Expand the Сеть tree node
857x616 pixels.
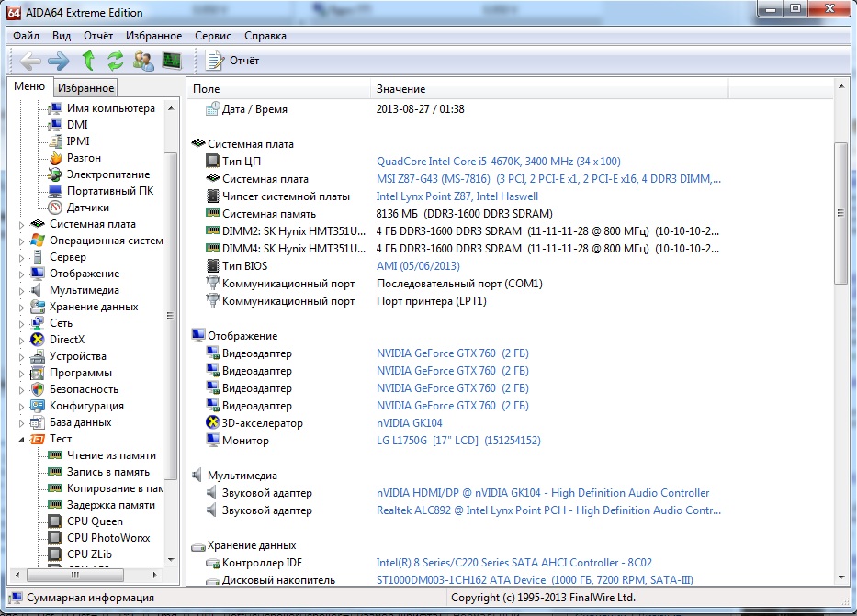[x=21, y=324]
